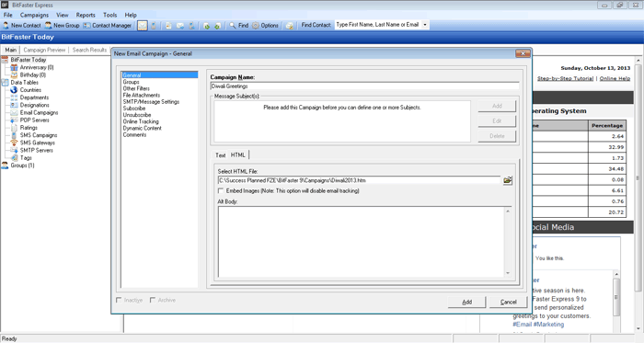Click the envelope email campaign toolbar icon
The width and height of the screenshot is (644, 343).
tap(142, 26)
